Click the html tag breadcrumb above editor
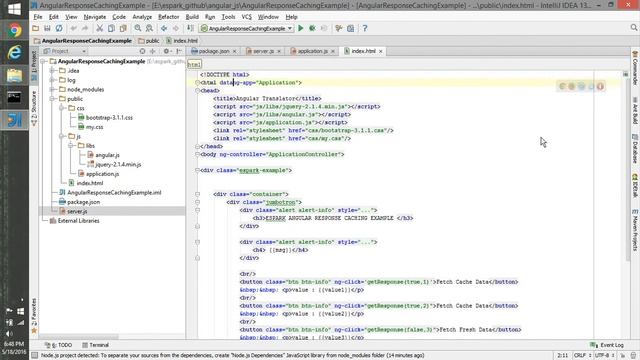Screen dimensions: 640x360 194,64
